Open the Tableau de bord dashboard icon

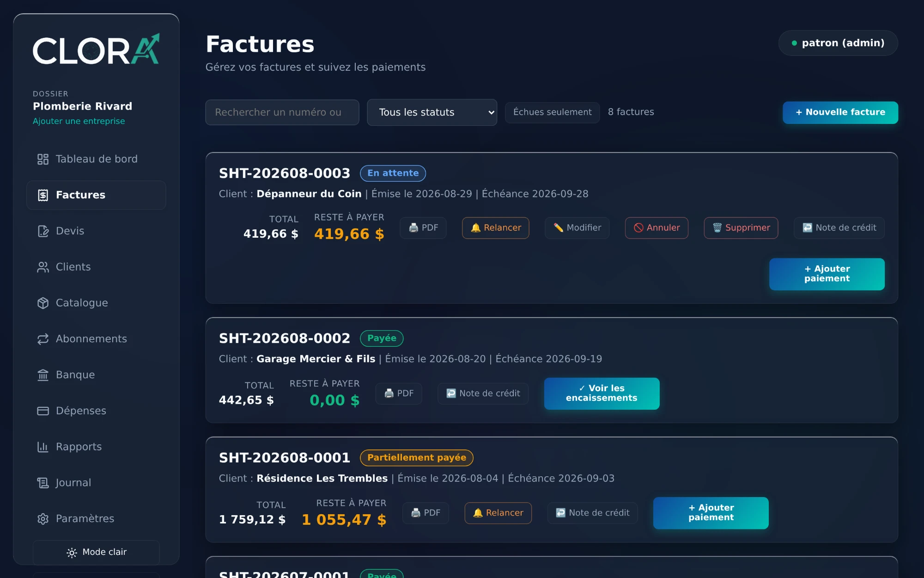coord(43,159)
